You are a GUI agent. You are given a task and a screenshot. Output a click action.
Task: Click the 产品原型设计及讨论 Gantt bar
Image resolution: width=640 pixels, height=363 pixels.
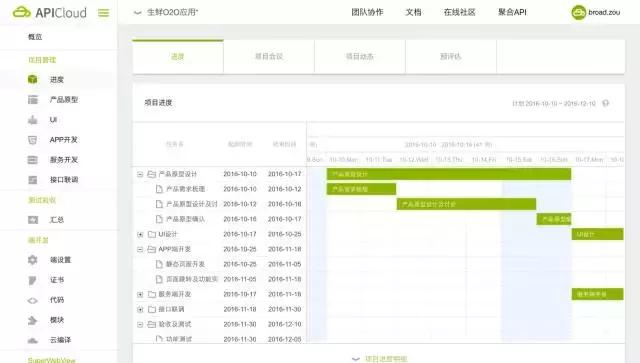(x=467, y=204)
